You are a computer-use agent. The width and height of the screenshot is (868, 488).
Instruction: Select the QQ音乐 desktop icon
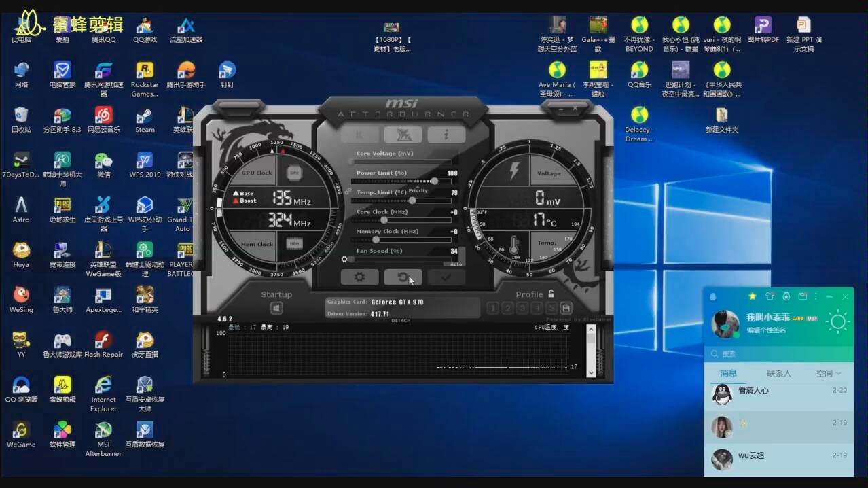[639, 75]
